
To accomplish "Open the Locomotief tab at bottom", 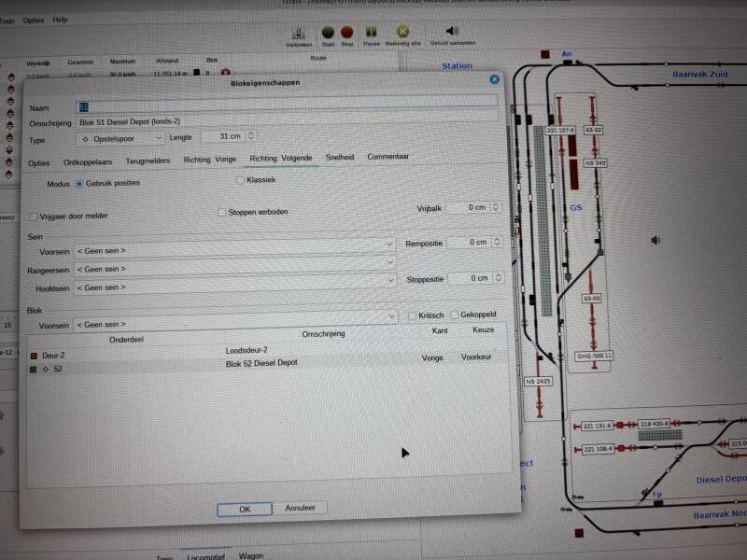I will point(205,556).
